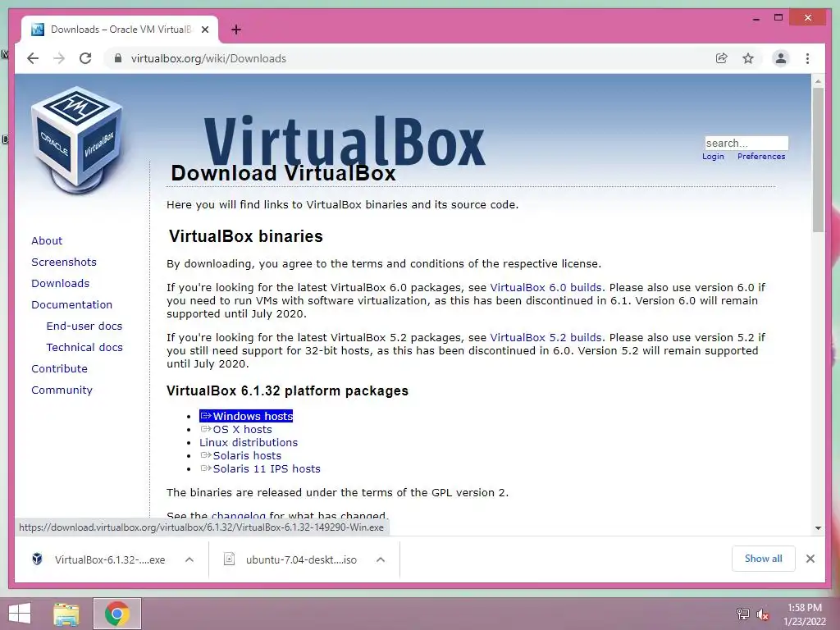Click the scrollbar down arrow
The image size is (840, 630).
(x=818, y=528)
